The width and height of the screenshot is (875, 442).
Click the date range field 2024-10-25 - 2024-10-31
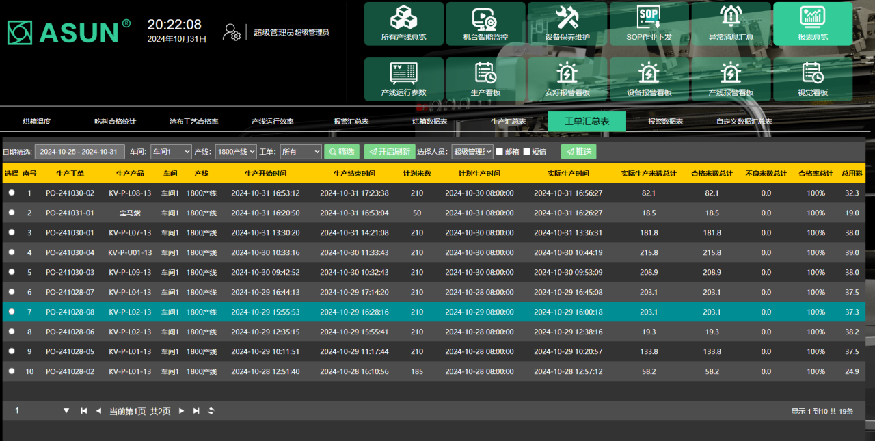point(79,152)
